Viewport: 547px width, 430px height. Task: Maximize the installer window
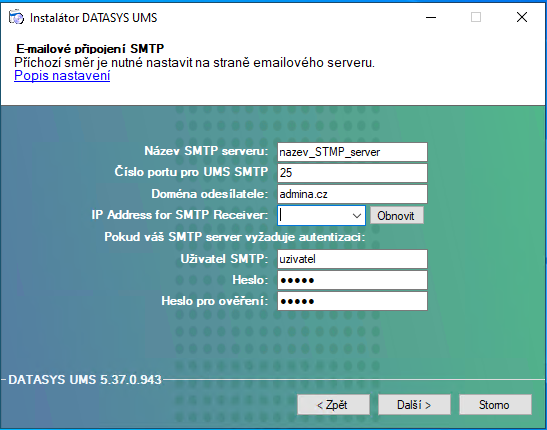476,17
